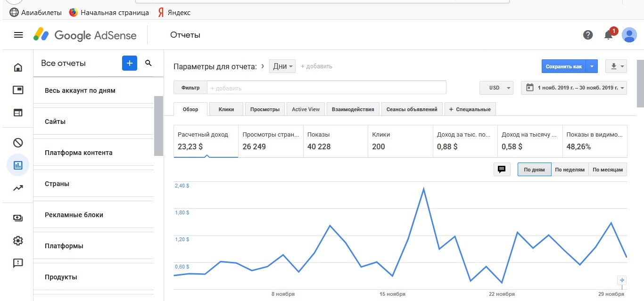Open the Ads icon in sidebar
644x301 pixels.
18,90
